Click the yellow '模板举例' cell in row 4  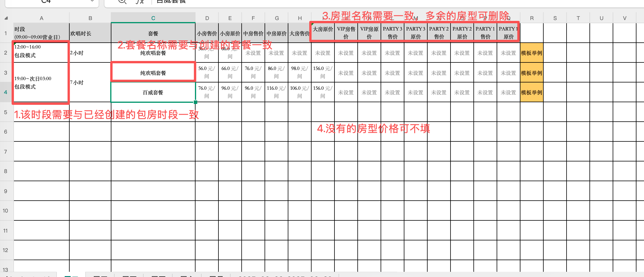pyautogui.click(x=532, y=92)
